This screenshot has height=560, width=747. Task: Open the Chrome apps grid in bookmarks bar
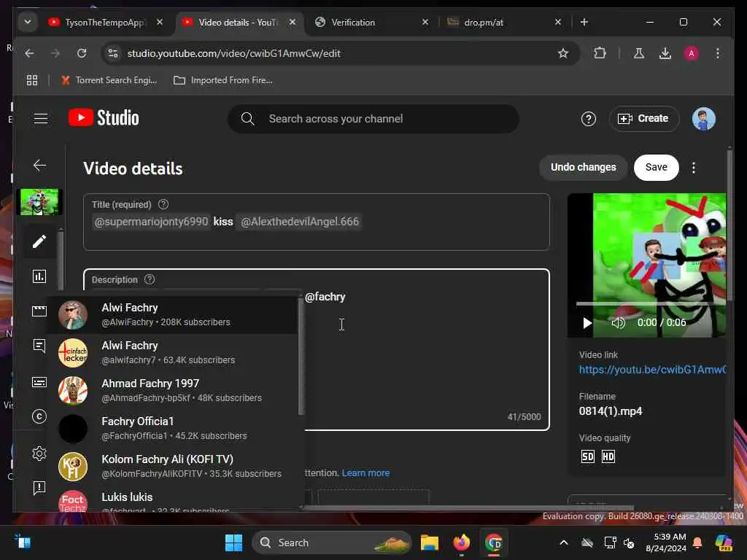tap(32, 80)
